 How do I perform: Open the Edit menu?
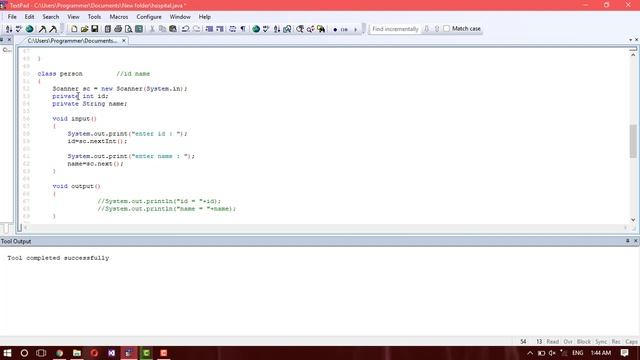[29, 17]
